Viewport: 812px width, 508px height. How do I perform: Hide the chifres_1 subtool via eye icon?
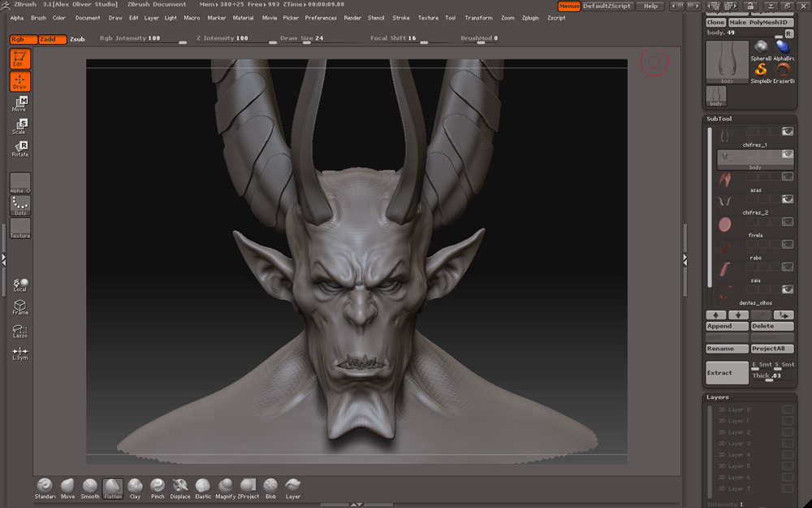(x=787, y=131)
